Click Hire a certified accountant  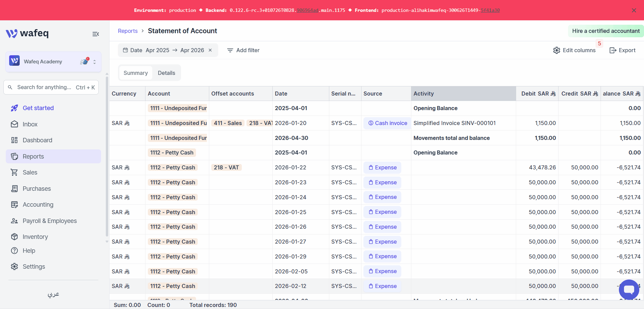606,31
